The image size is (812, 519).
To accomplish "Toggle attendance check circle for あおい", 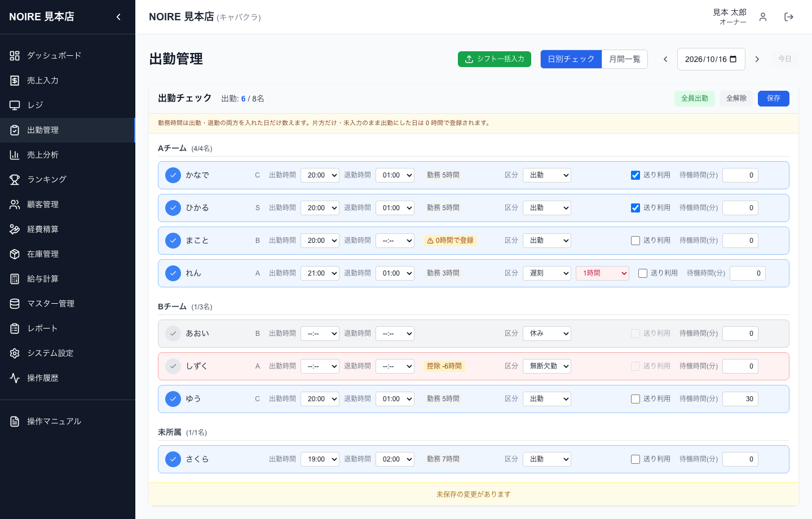I will click(x=173, y=334).
